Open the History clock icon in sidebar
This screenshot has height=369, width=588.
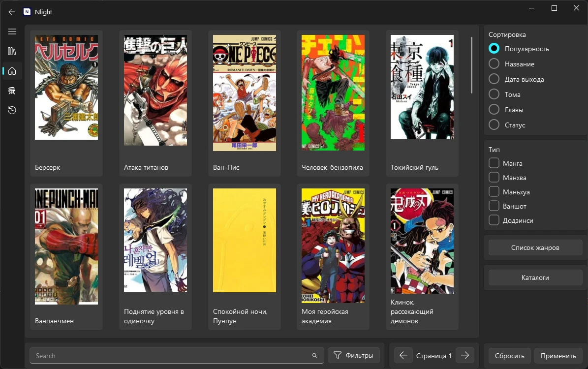tap(12, 110)
